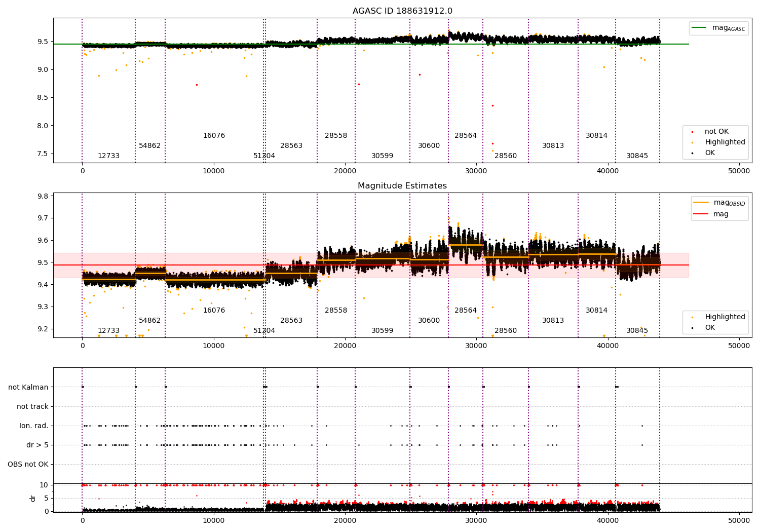Viewport: 760px width, 532px height.
Task: Click the orange line sample beside mag OBSID
Action: 701,203
